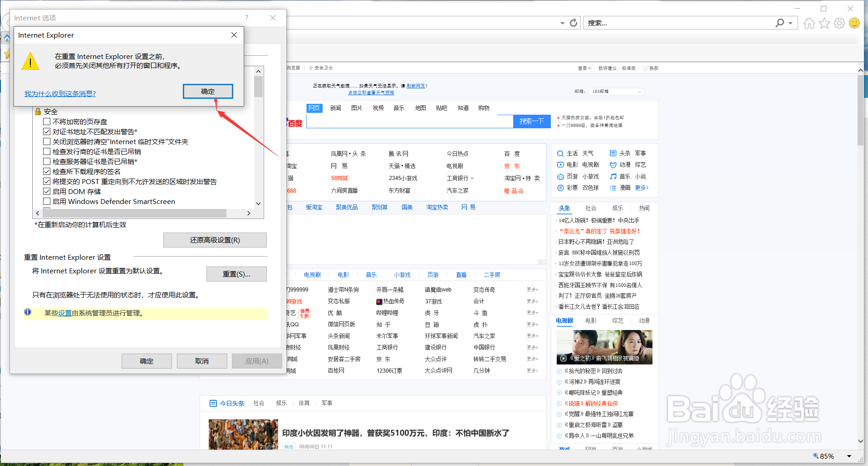Click horizontal scrollbar in settings list
This screenshot has height=466, width=868.
pos(134,213)
